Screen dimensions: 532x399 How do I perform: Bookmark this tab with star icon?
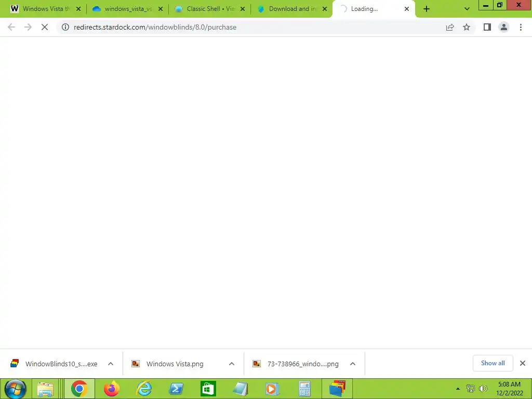(x=467, y=27)
